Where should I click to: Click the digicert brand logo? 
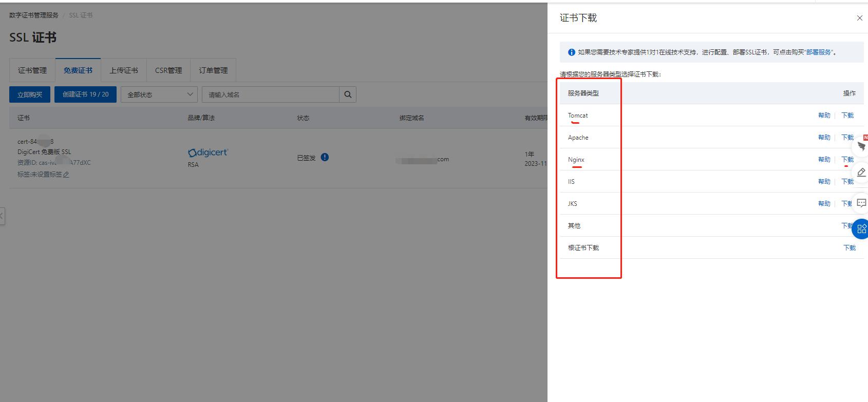point(208,152)
